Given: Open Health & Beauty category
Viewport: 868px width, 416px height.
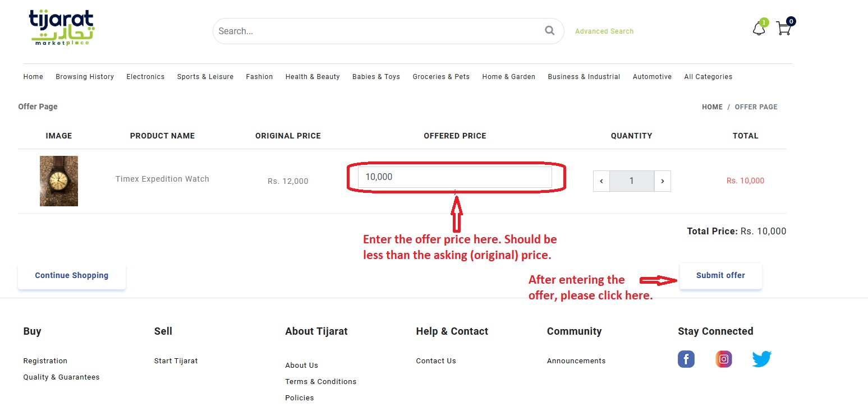Looking at the screenshot, I should click(x=313, y=77).
